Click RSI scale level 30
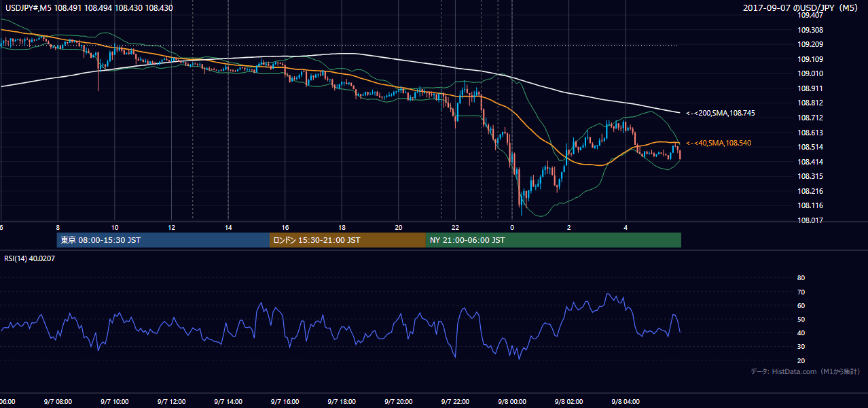868x408 pixels. [x=801, y=347]
